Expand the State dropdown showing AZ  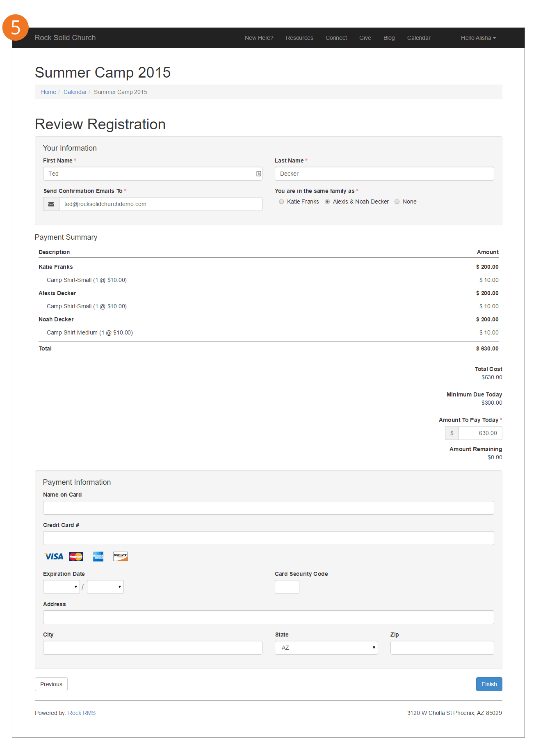[x=326, y=648]
